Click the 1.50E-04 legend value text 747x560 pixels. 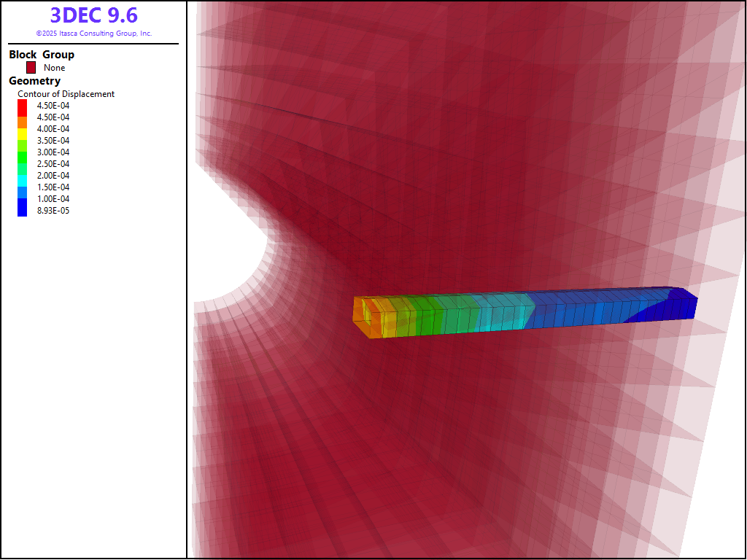point(53,187)
